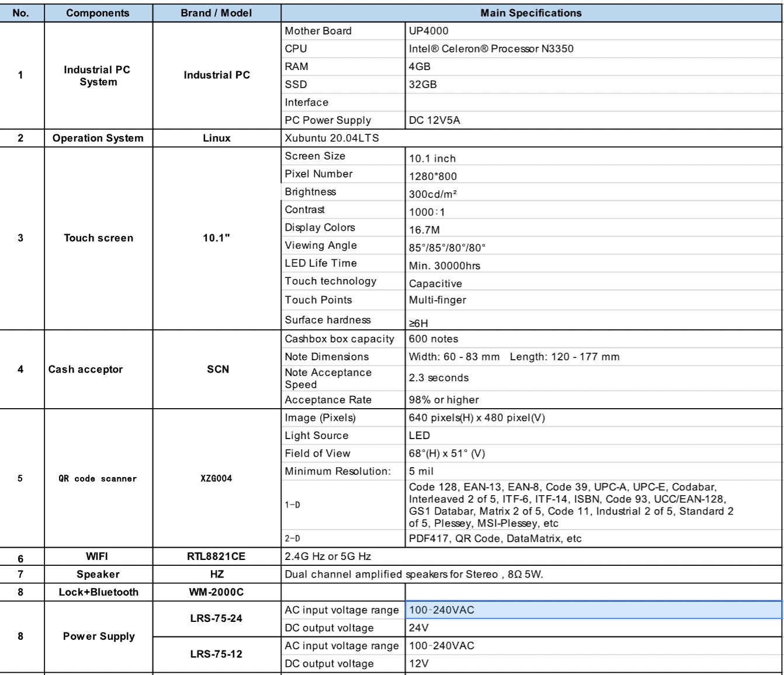Click the empty value cell beside 'Interface'
Screen dimensions: 784x675
coord(594,102)
